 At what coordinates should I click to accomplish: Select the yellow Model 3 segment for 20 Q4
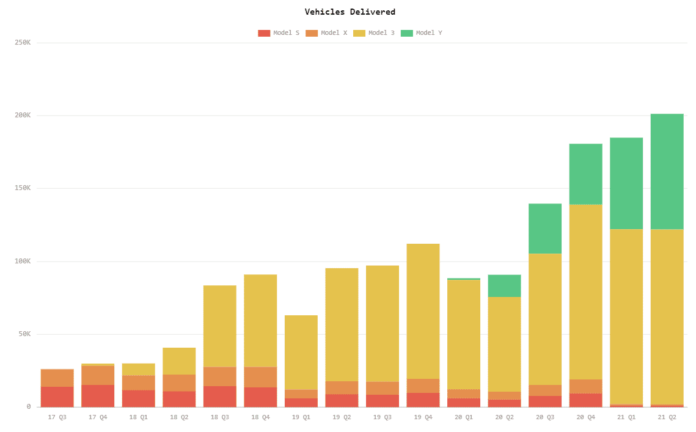[x=585, y=292]
